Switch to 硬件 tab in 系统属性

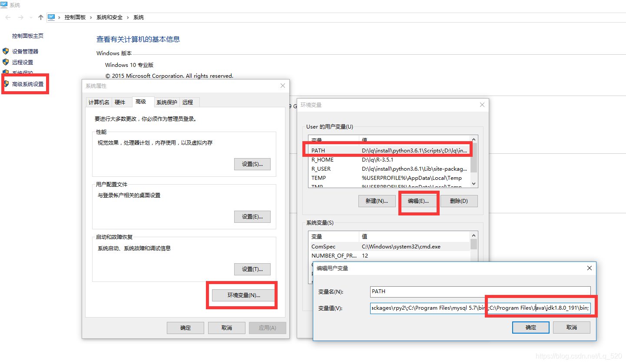click(x=120, y=103)
